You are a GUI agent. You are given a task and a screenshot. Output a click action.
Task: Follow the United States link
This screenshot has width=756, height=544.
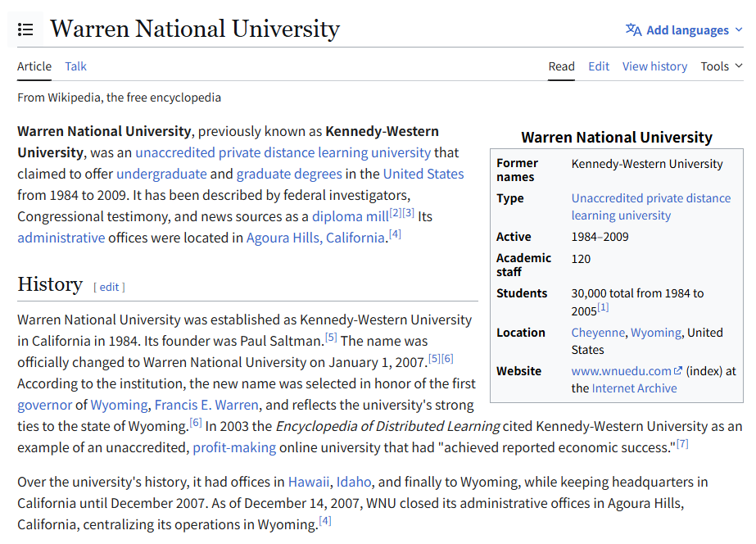[423, 174]
